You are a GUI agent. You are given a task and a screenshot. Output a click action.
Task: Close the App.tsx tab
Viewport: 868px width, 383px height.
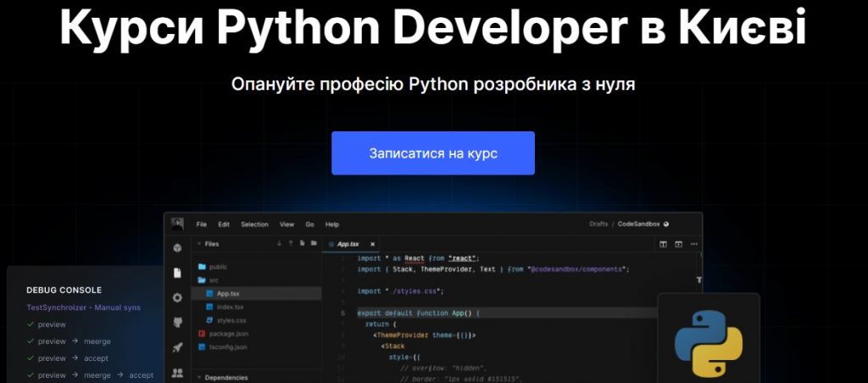(373, 244)
